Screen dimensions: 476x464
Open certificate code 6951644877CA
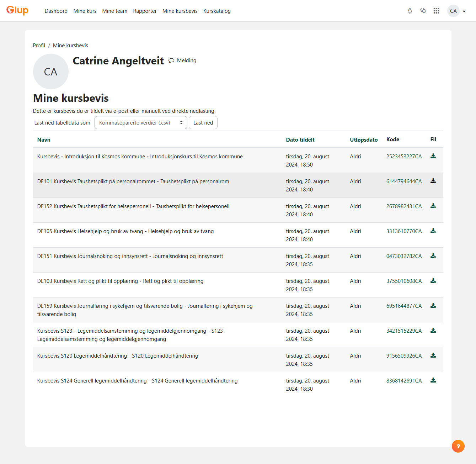coord(404,306)
